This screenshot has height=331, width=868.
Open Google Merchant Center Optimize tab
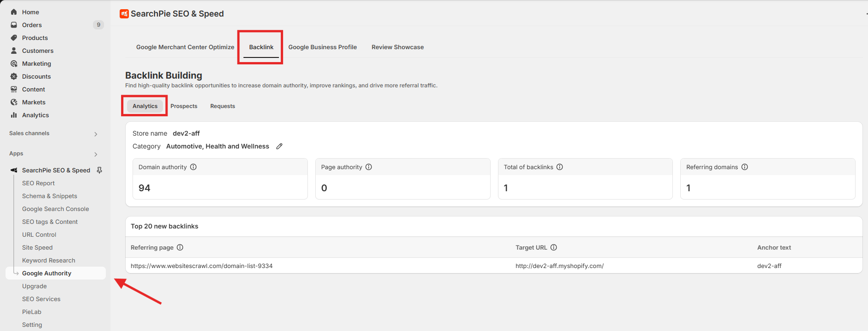coord(185,47)
